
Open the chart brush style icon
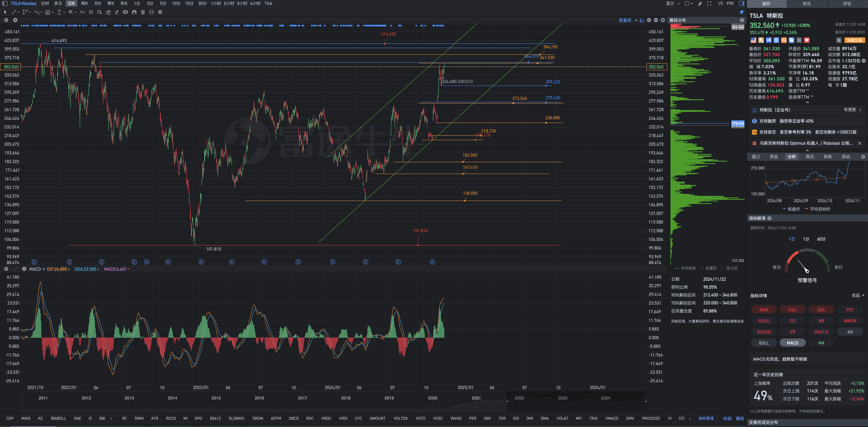click(x=700, y=3)
